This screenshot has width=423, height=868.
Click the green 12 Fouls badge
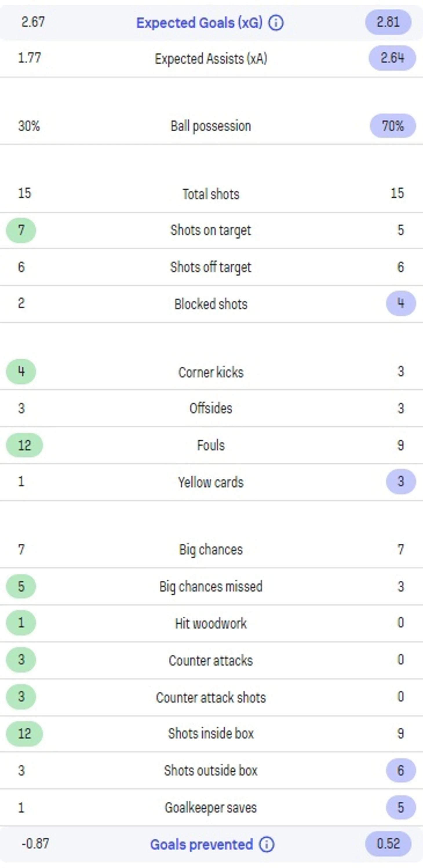click(24, 446)
